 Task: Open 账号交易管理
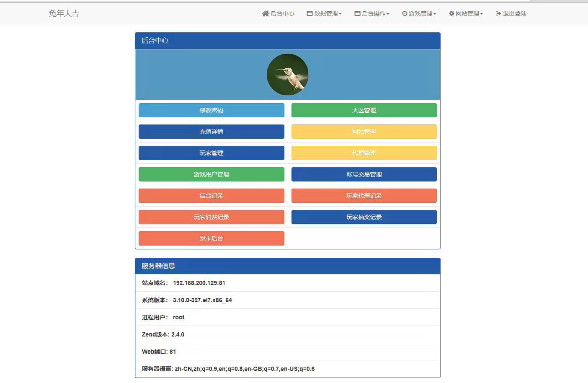pos(364,174)
